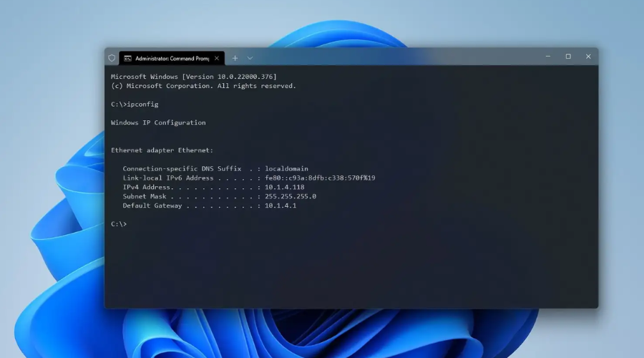Maximize the terminal window
This screenshot has height=358, width=644.
pyautogui.click(x=568, y=57)
